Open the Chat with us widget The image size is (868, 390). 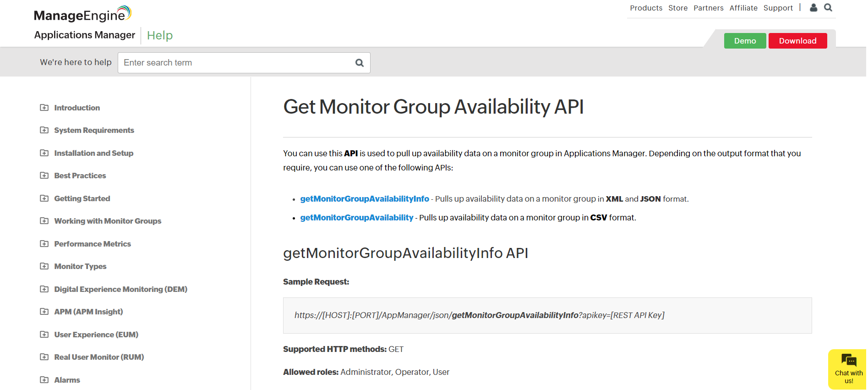tap(848, 369)
